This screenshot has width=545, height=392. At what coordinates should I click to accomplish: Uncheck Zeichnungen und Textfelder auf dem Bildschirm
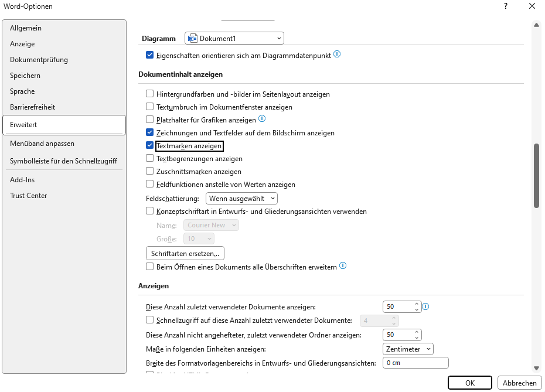point(149,132)
